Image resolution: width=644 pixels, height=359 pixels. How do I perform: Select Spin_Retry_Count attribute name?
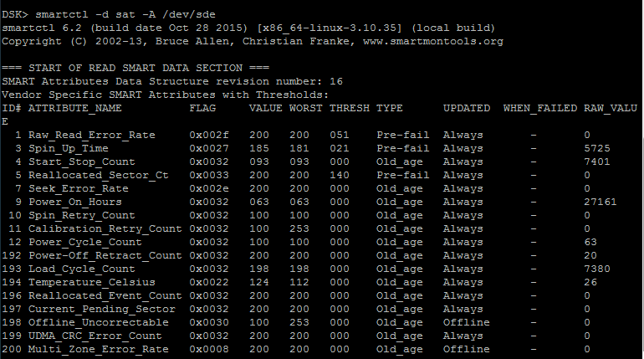(81, 215)
